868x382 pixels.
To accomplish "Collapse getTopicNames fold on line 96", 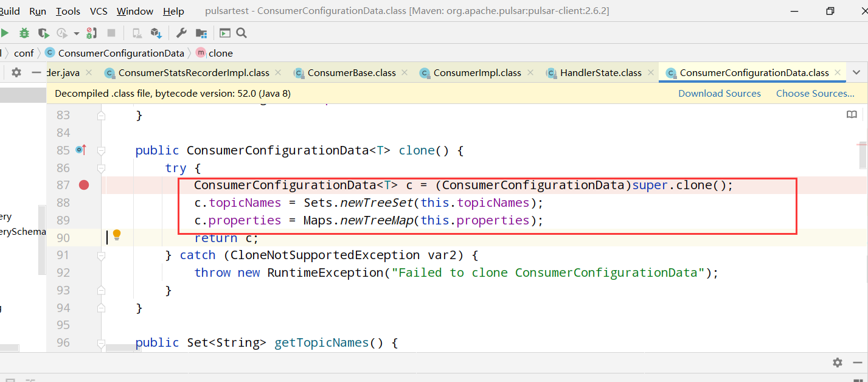I will 102,343.
